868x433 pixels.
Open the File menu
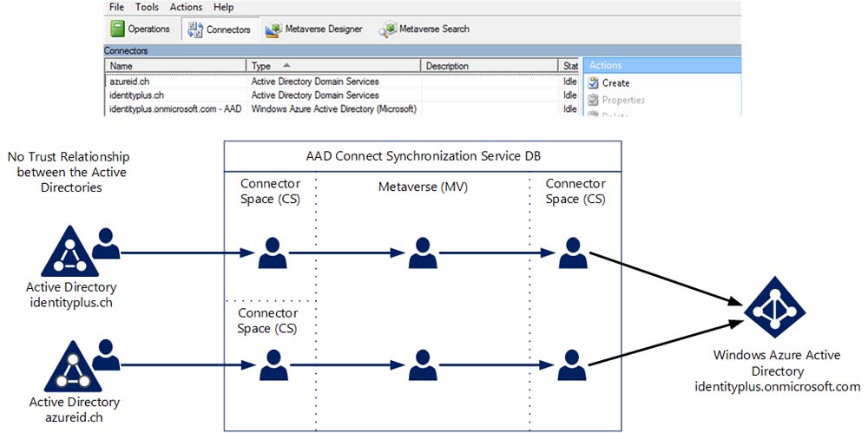pos(116,7)
